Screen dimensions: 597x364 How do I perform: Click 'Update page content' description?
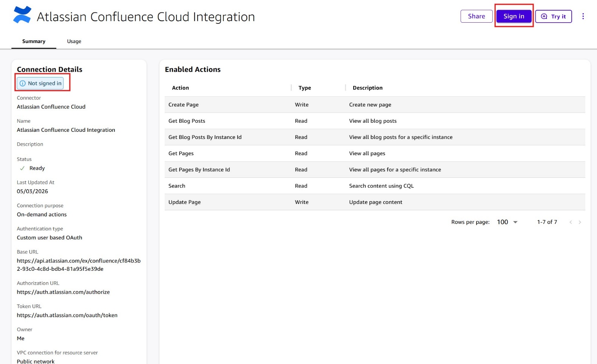(x=376, y=202)
